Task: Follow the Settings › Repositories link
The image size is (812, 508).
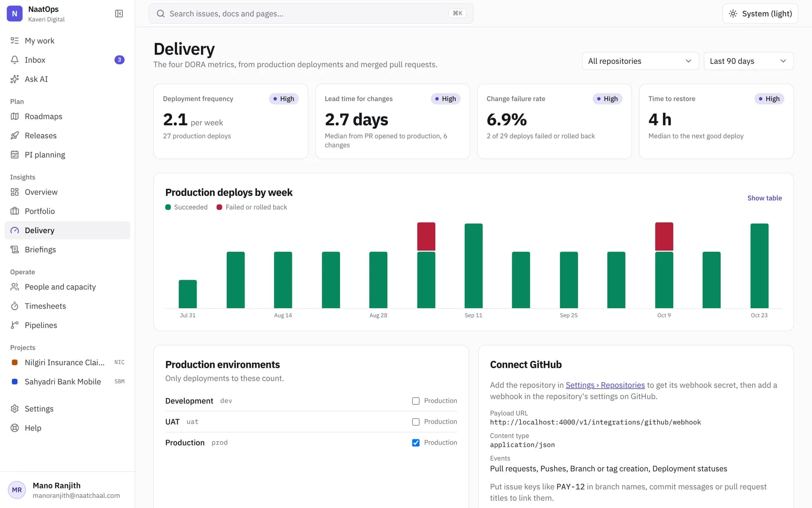Action: coord(605,385)
